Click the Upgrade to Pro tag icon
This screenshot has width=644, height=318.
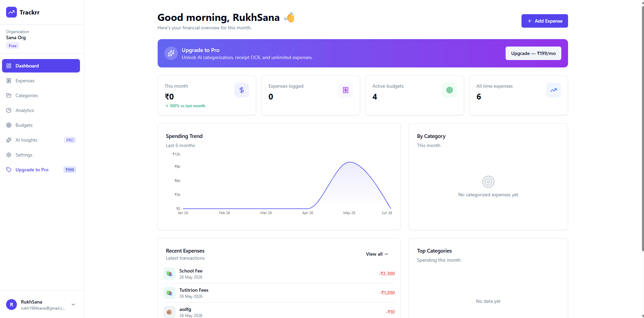(x=9, y=170)
